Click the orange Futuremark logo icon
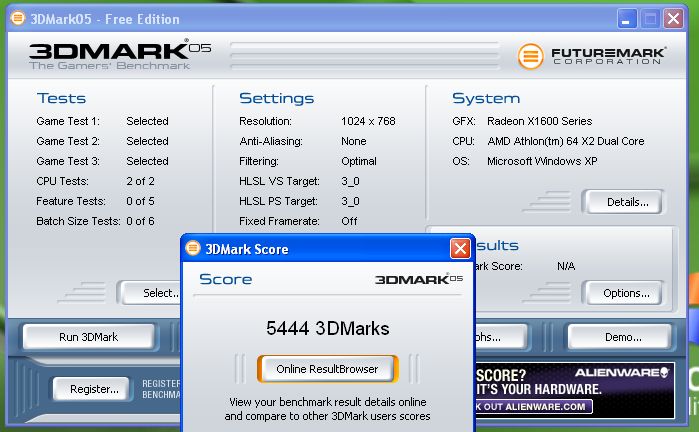This screenshot has width=699, height=432. click(x=530, y=56)
